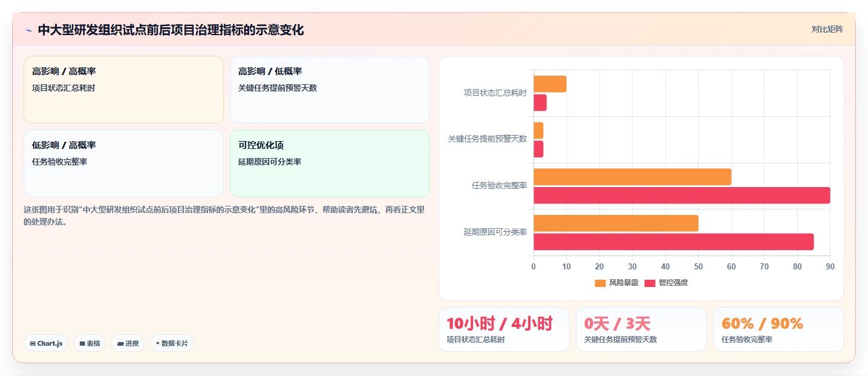Click the red bar for 任务验收完整率
Image resolution: width=868 pixels, height=376 pixels.
[682, 196]
